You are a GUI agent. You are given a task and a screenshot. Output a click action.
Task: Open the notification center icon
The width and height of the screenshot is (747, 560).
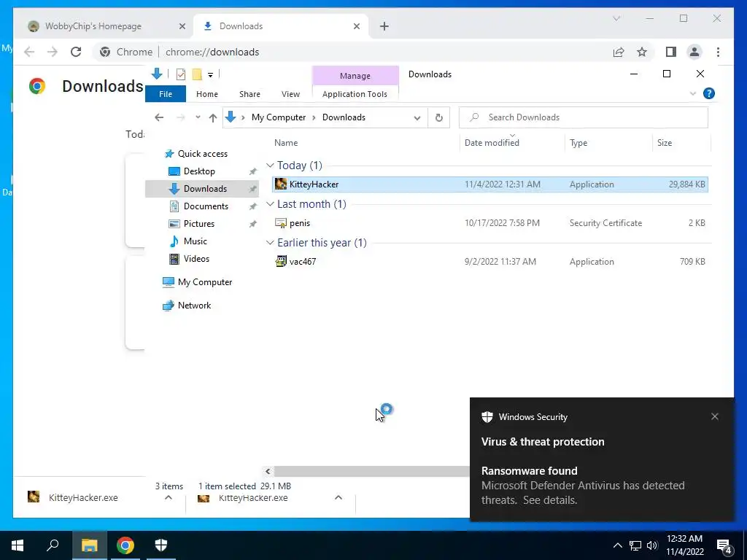click(x=724, y=545)
